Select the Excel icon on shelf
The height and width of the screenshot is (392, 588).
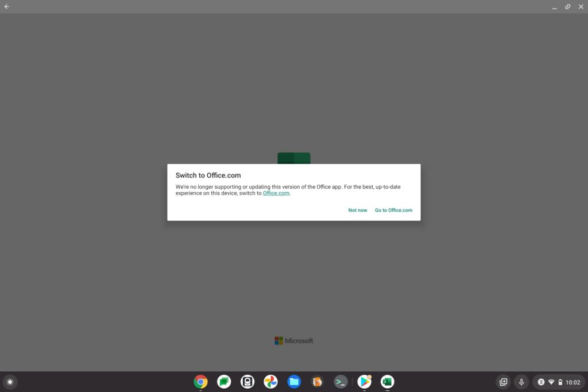pyautogui.click(x=388, y=382)
